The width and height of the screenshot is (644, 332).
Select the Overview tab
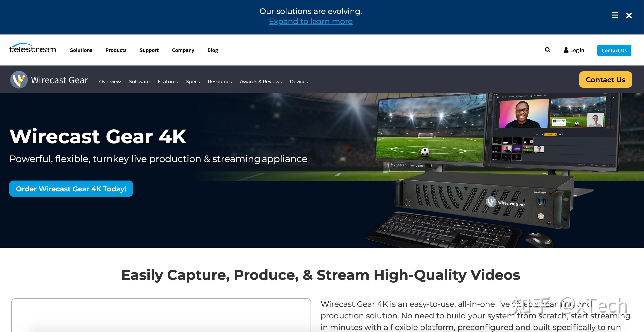coord(110,81)
